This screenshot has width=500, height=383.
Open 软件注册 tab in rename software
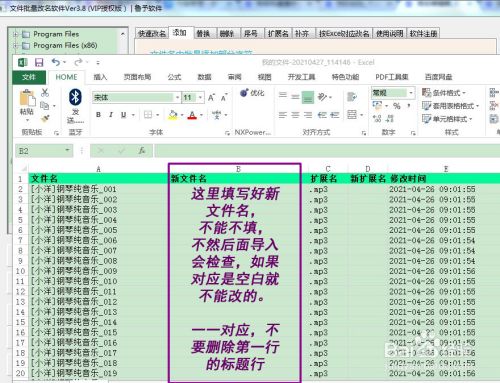[423, 33]
